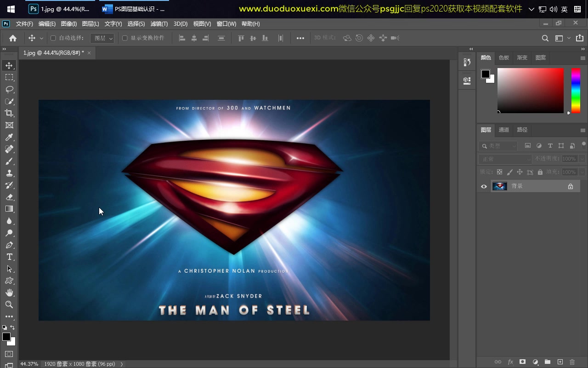The width and height of the screenshot is (588, 368).
Task: Open the Layers panel flyout menu
Action: pos(583,130)
